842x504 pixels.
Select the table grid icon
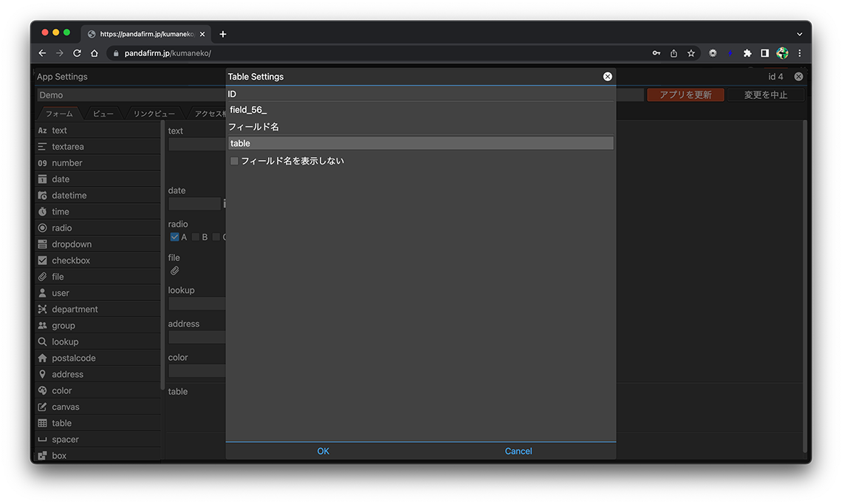pyautogui.click(x=42, y=423)
